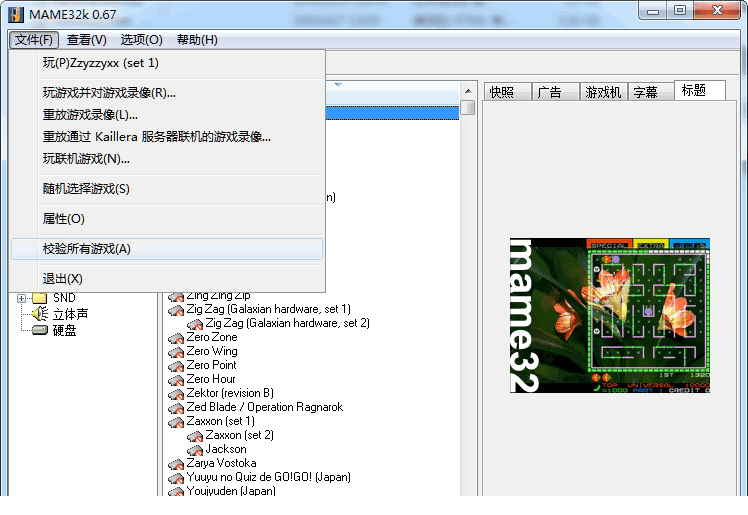This screenshot has width=748, height=515.
Task: Click the game list scrollbar thumb
Action: [468, 107]
